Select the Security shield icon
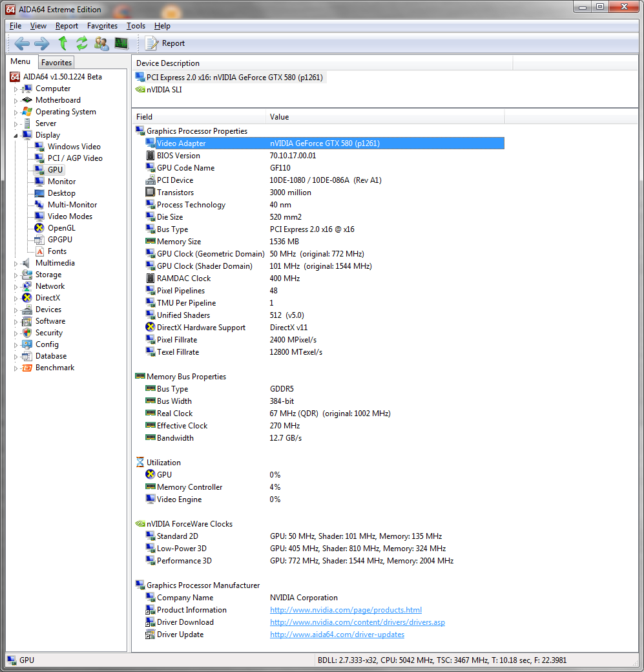This screenshot has width=644, height=672. click(27, 333)
